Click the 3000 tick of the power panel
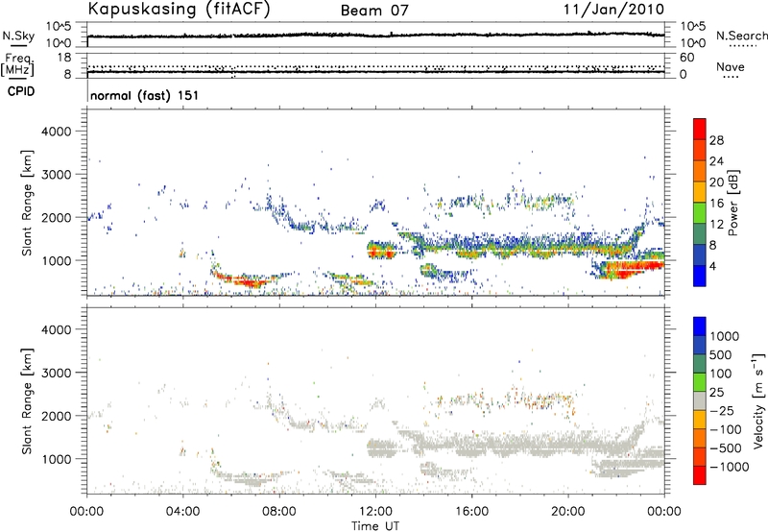The width and height of the screenshot is (768, 532). (x=56, y=175)
